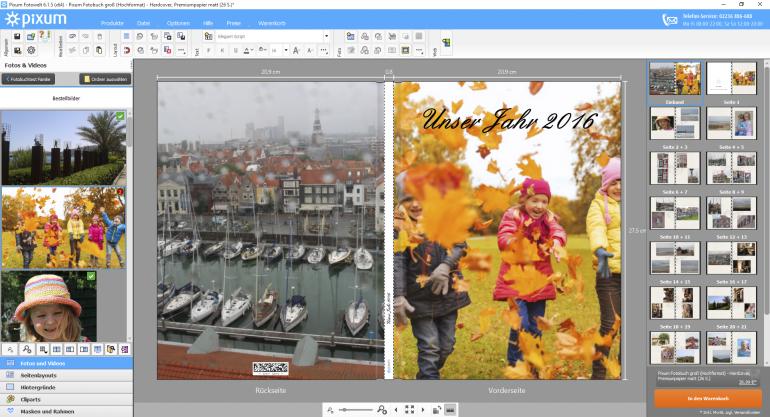770x417 pixels.
Task: Open the Optionen menu
Action: coord(178,23)
